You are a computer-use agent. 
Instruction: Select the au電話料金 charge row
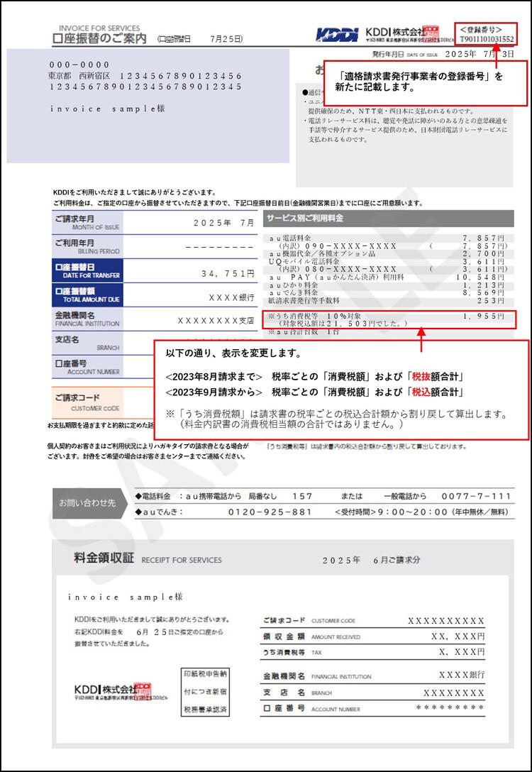387,238
